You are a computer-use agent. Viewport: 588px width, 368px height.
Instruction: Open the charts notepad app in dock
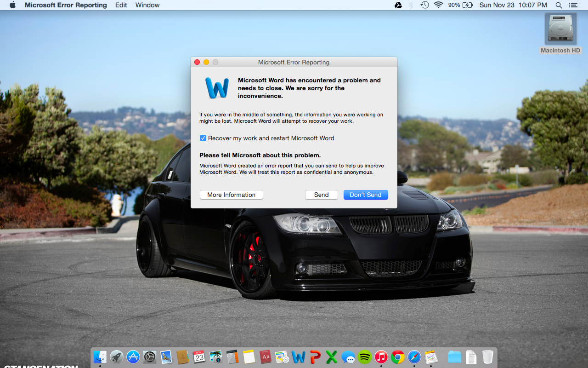click(431, 356)
